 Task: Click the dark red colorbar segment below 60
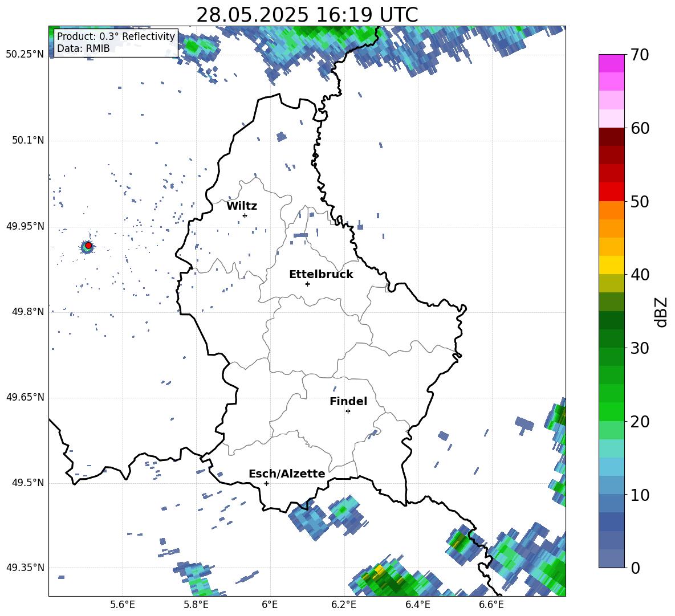coord(611,137)
